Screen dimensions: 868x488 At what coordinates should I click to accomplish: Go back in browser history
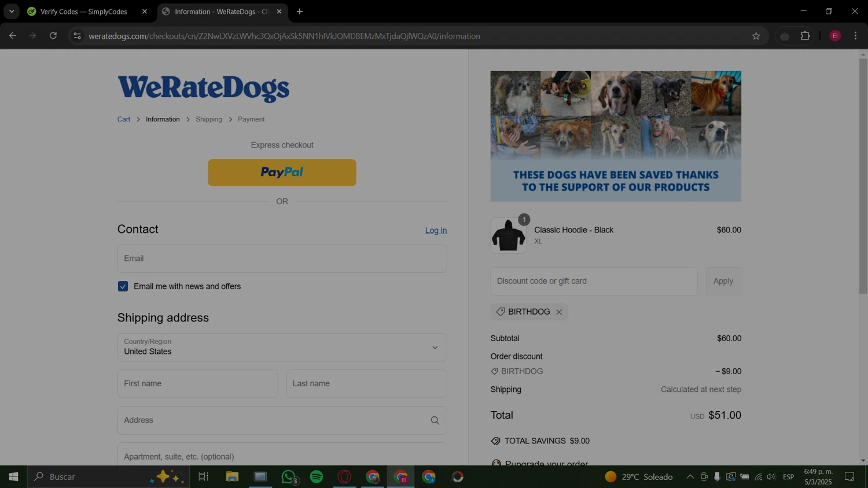pos(12,36)
